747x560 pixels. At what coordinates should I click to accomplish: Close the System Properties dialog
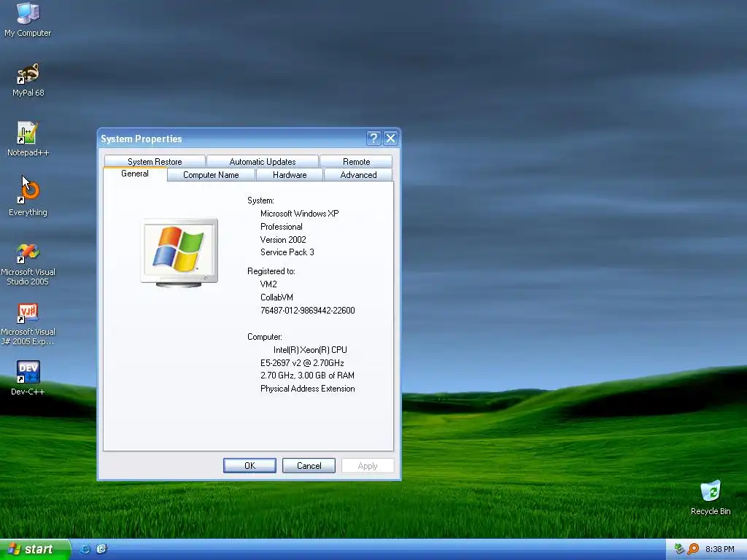tap(391, 139)
